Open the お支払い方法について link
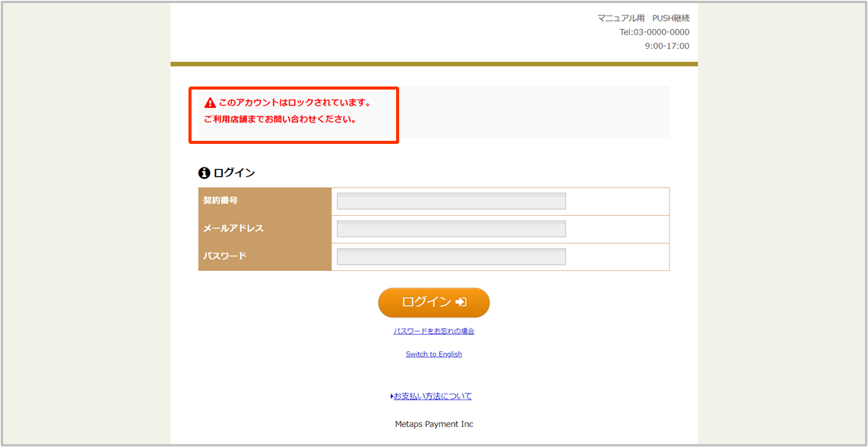Image resolution: width=868 pixels, height=447 pixels. click(434, 396)
